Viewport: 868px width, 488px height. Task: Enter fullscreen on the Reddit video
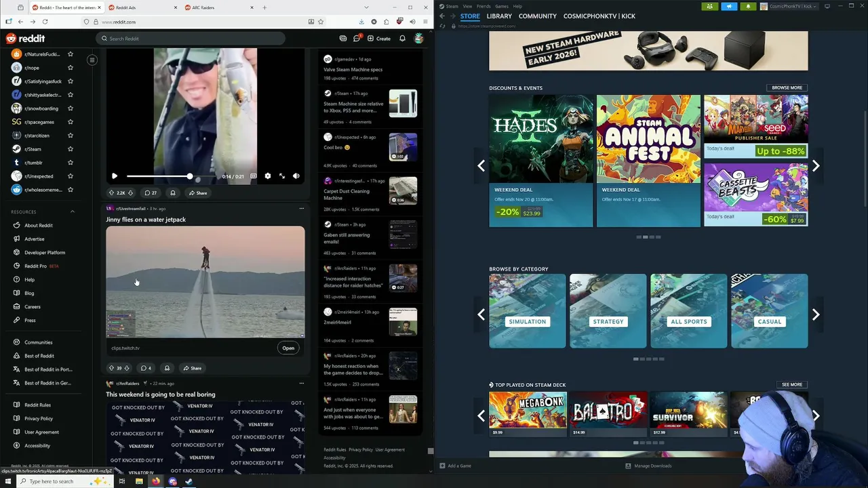click(x=282, y=176)
